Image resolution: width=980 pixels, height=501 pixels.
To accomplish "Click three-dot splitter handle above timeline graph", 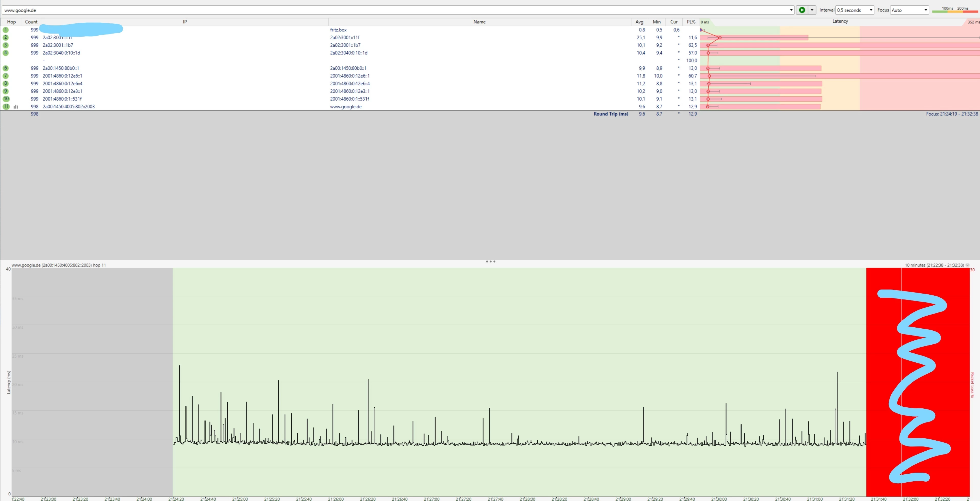I will 490,262.
